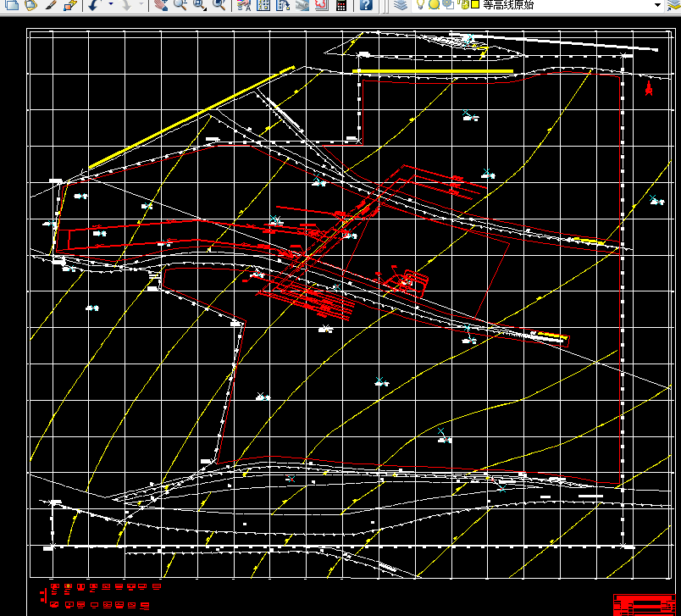This screenshot has width=681, height=616.
Task: Click the yellow layer color swatch
Action: [475, 5]
